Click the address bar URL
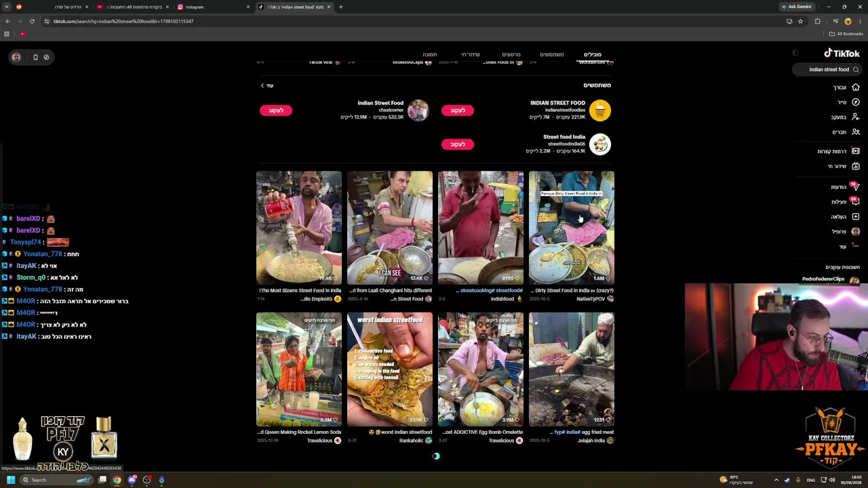This screenshot has height=488, width=868. [x=123, y=21]
